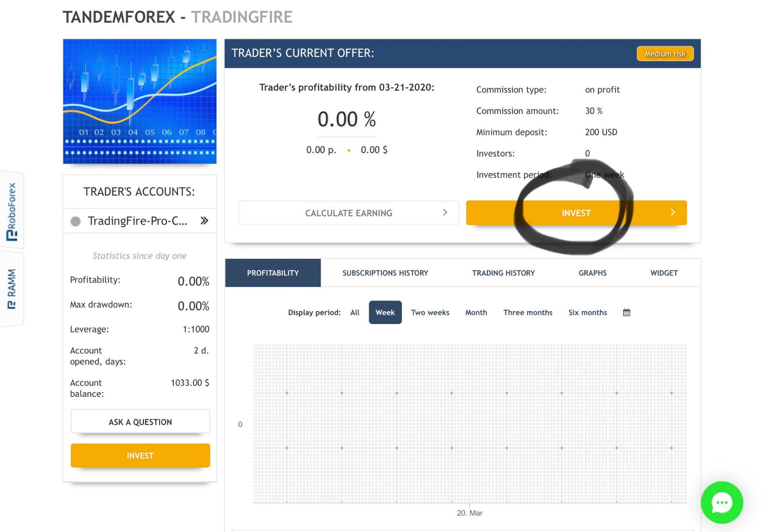Click the profitability chart grid area
Screen dimensions: 764x532
[x=470, y=424]
